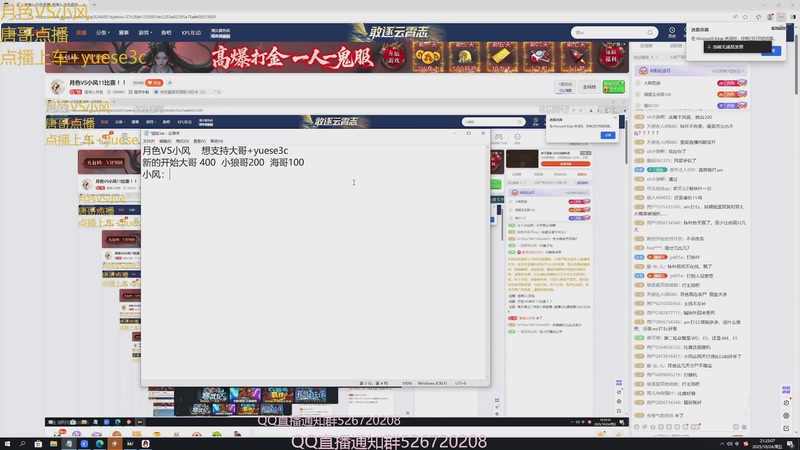Viewport: 800px width, 450px height.
Task: Click the magnifier icon in site search
Action: click(649, 33)
